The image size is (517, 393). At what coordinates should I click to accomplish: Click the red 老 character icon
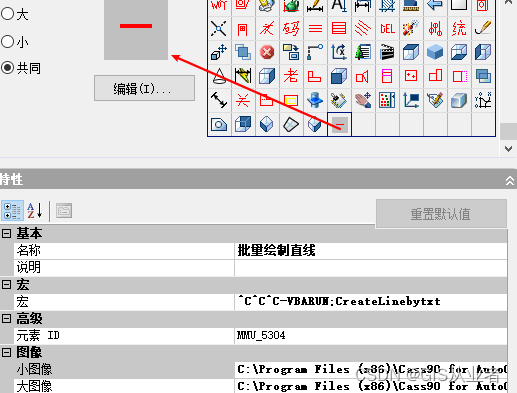(x=291, y=76)
